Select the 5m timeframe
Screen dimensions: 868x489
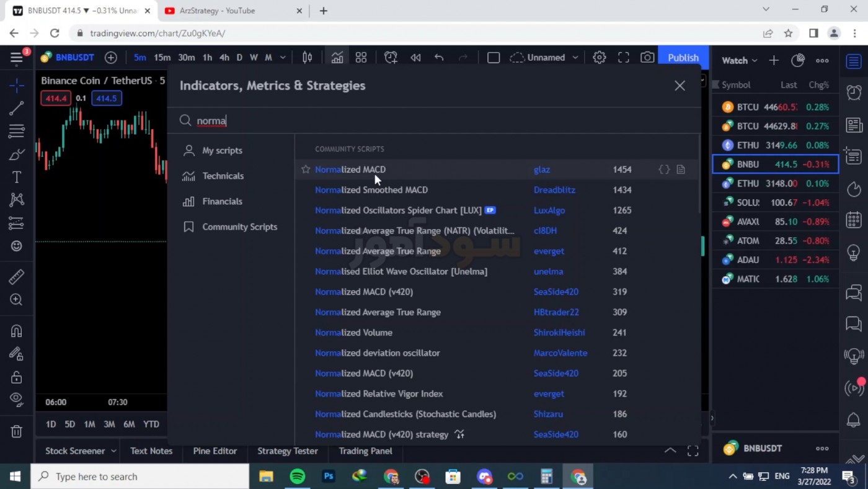coord(140,58)
